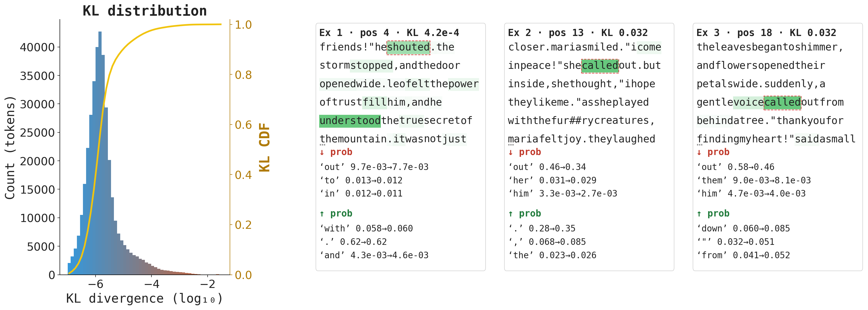The image size is (868, 310).
Task: Click the 'Ex 3 · pos 18' header
Action: (766, 33)
